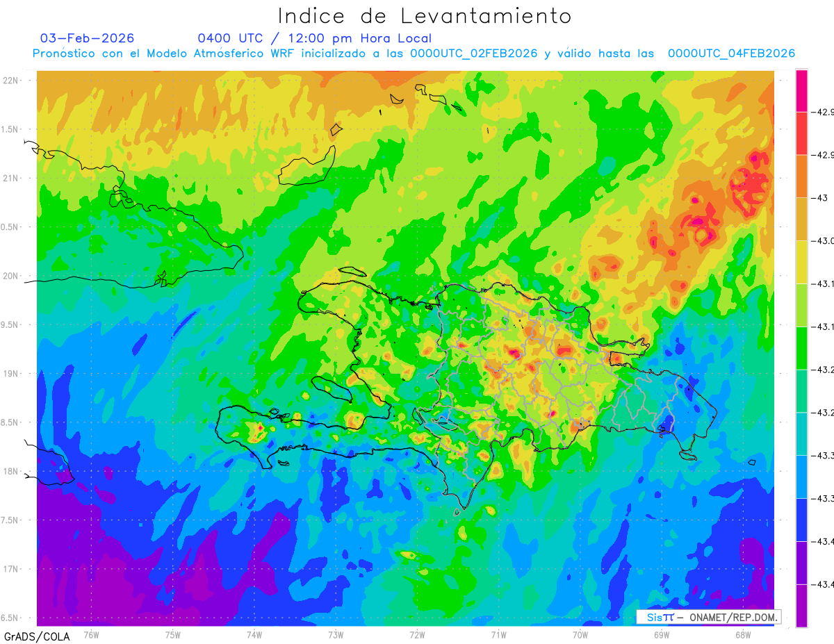Click the "7.5N" latitude label
This screenshot has height=644, width=834.
(x=10, y=520)
